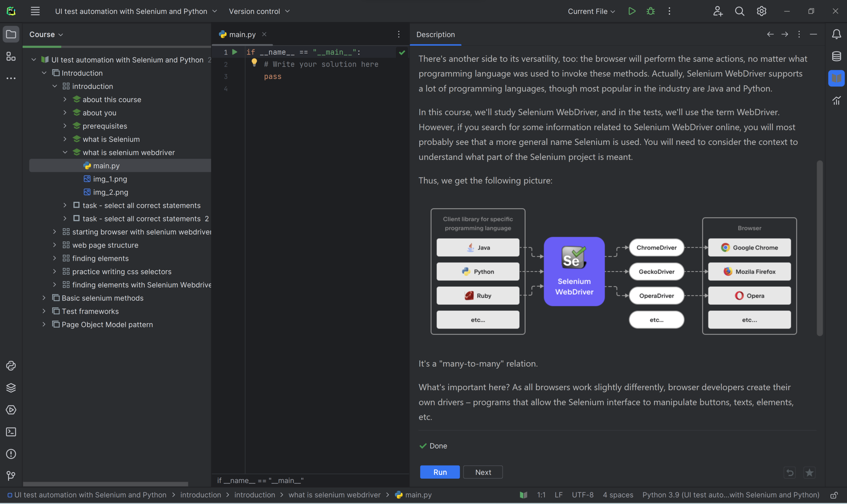Open the Project tool window folder icon
This screenshot has height=504, width=847.
point(11,34)
